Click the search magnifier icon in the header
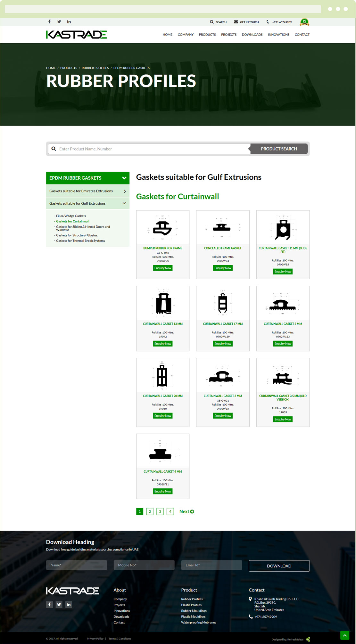 coord(212,22)
